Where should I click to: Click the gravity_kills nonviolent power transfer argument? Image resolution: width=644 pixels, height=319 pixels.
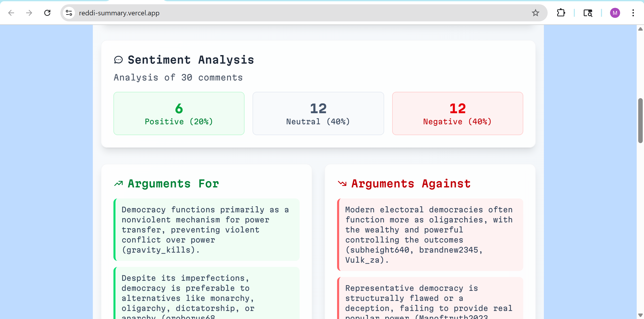coord(206,229)
